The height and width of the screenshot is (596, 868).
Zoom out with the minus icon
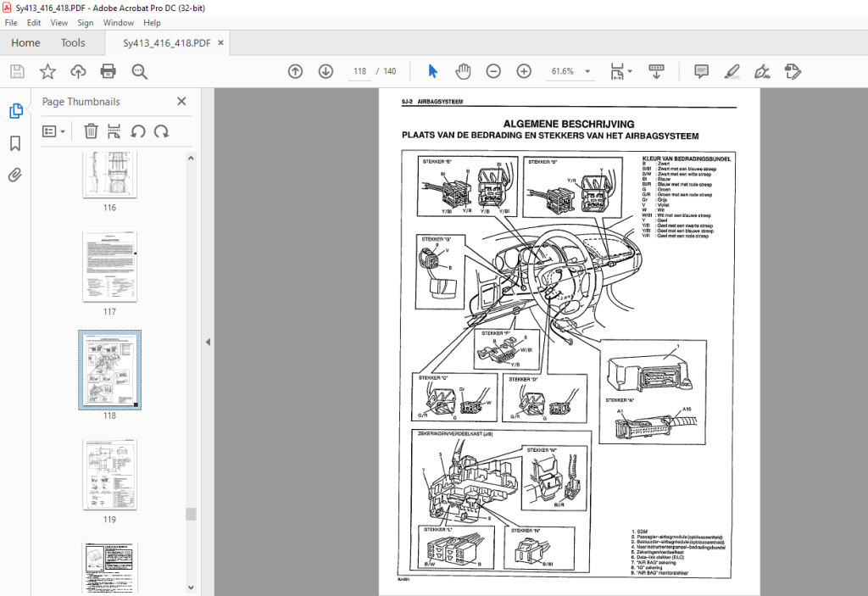click(x=493, y=71)
